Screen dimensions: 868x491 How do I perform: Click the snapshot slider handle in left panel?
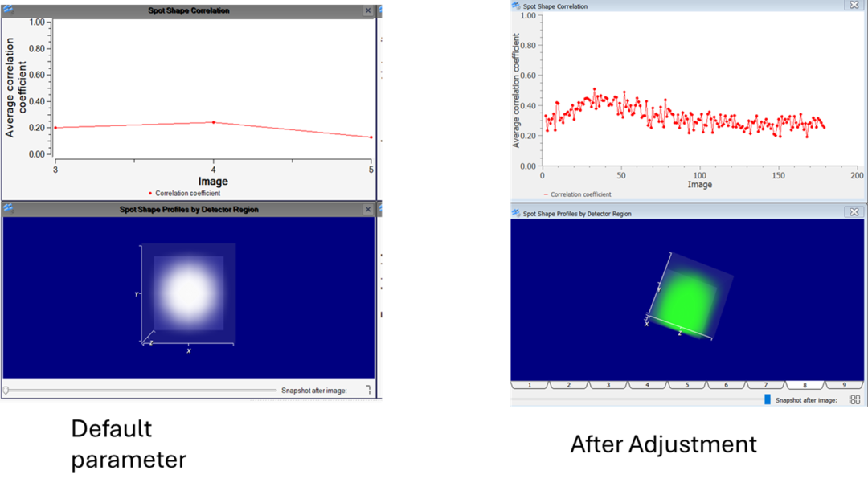[x=6, y=391]
